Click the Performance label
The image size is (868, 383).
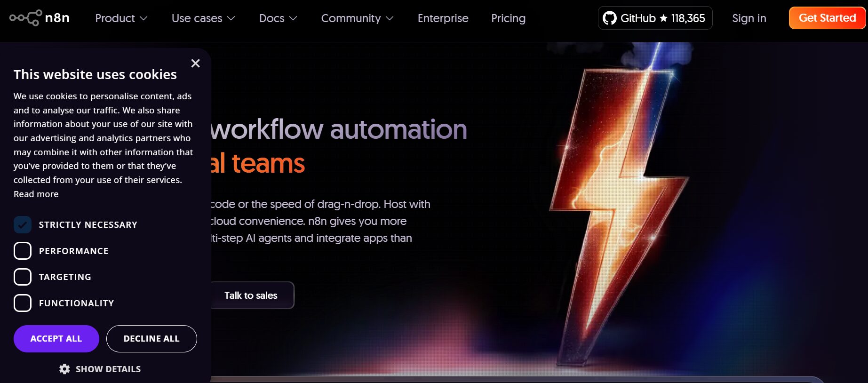[x=74, y=251]
